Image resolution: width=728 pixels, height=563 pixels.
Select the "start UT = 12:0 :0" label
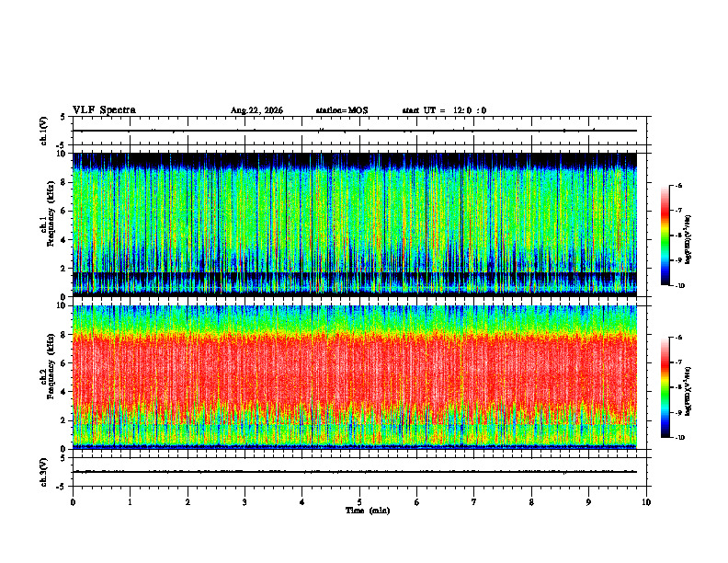(444, 110)
